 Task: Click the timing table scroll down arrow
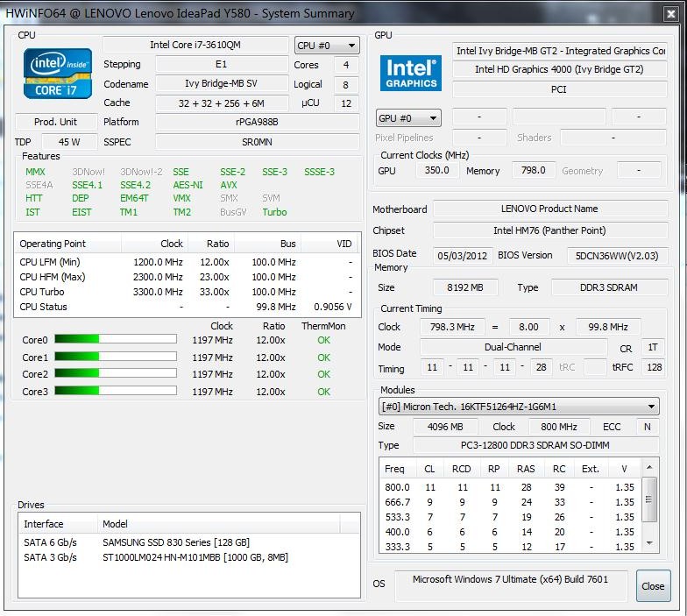tap(650, 543)
